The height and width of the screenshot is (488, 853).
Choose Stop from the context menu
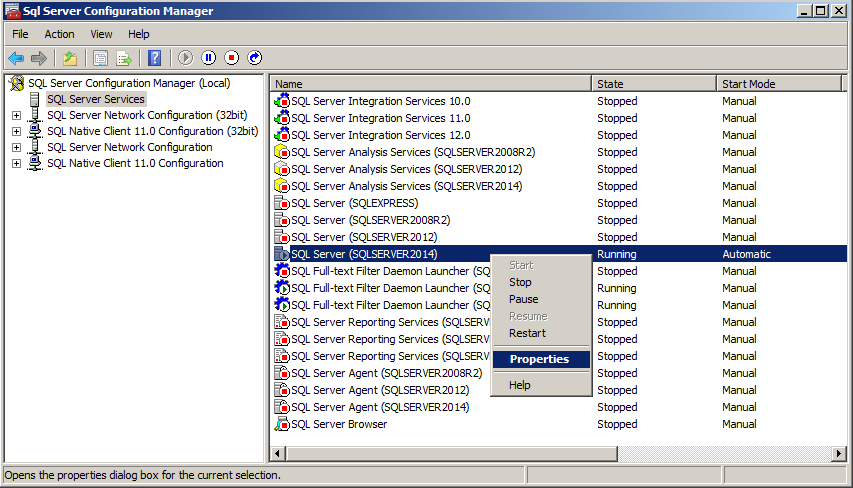click(x=541, y=282)
